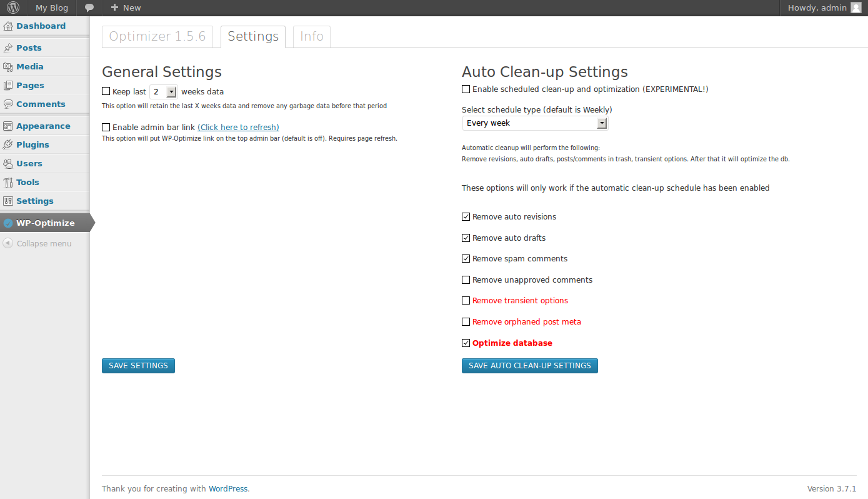Open the Media icon in sidebar
Image resolution: width=868 pixels, height=499 pixels.
(8, 67)
